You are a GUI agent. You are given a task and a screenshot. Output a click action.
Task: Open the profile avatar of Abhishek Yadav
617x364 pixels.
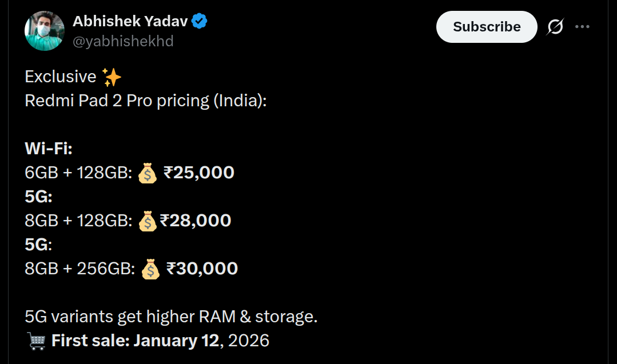[45, 30]
